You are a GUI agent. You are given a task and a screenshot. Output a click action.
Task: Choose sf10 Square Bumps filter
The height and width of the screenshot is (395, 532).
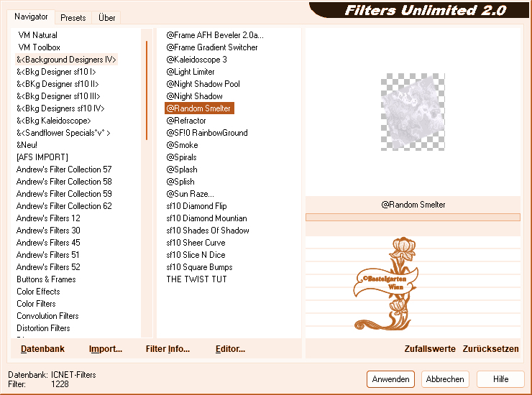coord(200,267)
